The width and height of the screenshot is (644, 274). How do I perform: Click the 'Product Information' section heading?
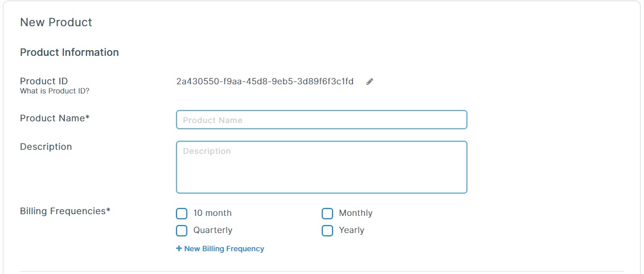click(x=69, y=52)
